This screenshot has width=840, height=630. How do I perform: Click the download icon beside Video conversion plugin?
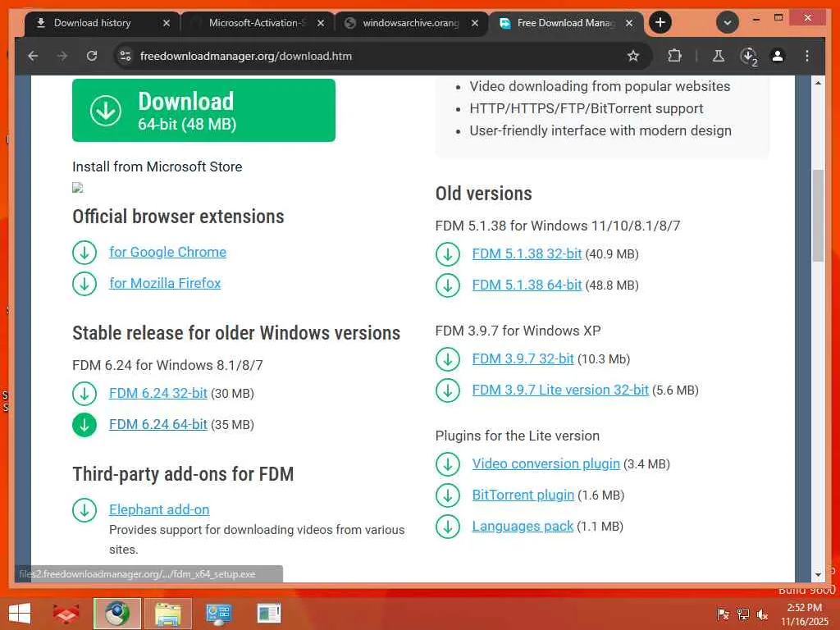(x=448, y=464)
